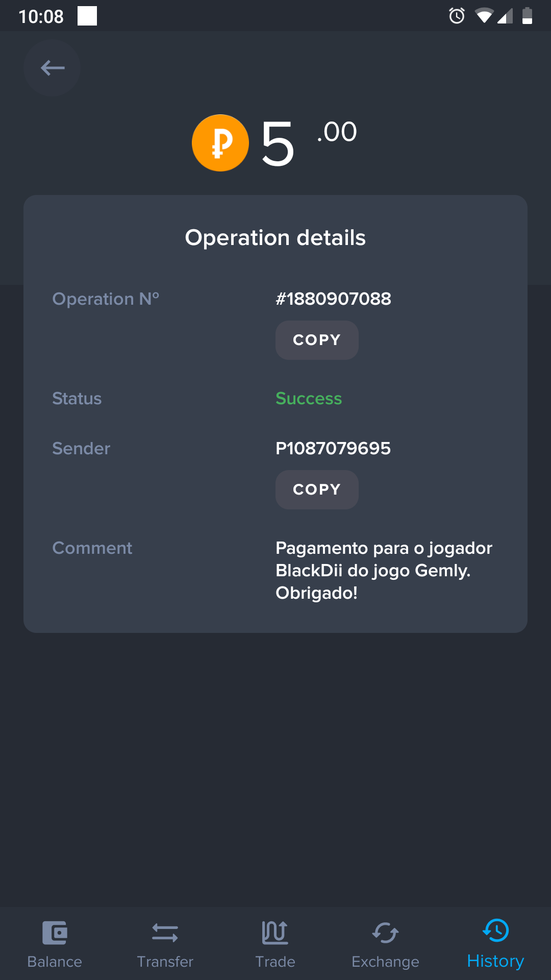The height and width of the screenshot is (980, 551).
Task: Tap the alarm clock status icon
Action: click(457, 16)
